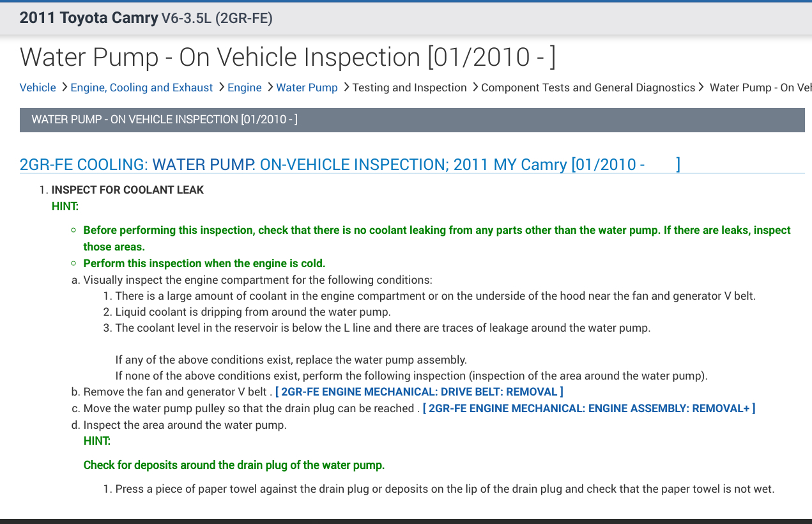Open the Engine, Cooling and Exhaust breadcrumb
This screenshot has height=524, width=812.
pos(142,88)
